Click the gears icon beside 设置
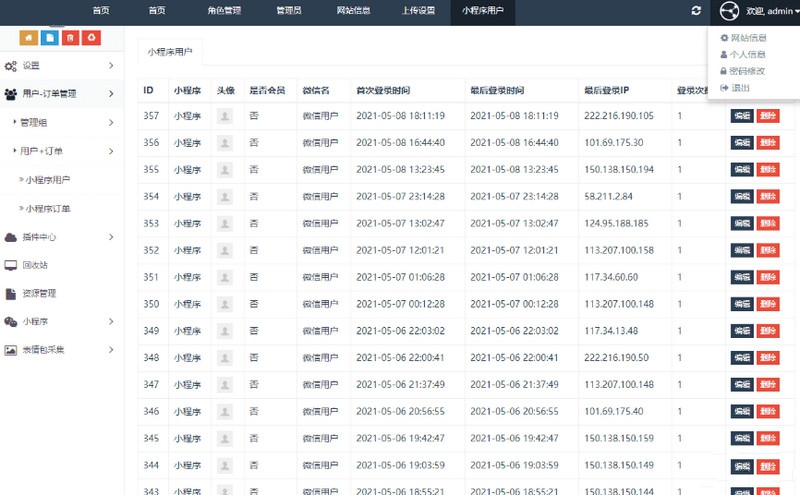 point(11,66)
